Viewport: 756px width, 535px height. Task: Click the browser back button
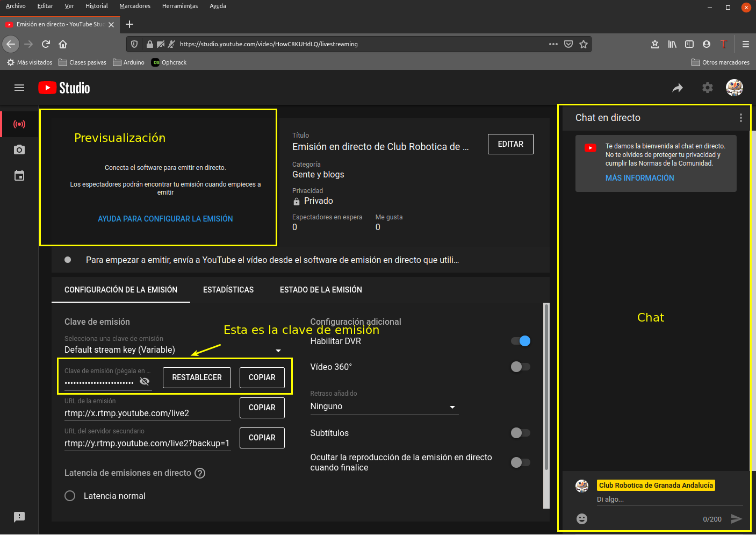coord(11,44)
